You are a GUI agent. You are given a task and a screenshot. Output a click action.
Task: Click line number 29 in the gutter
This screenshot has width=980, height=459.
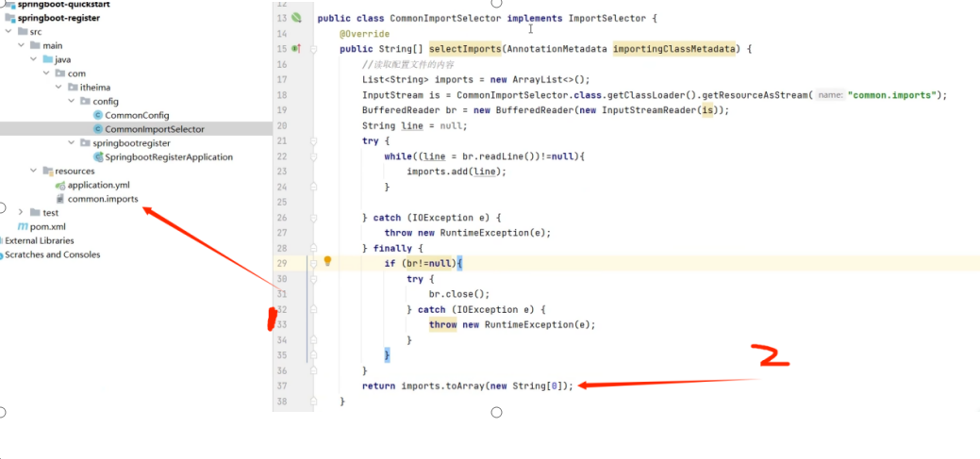pyautogui.click(x=281, y=263)
